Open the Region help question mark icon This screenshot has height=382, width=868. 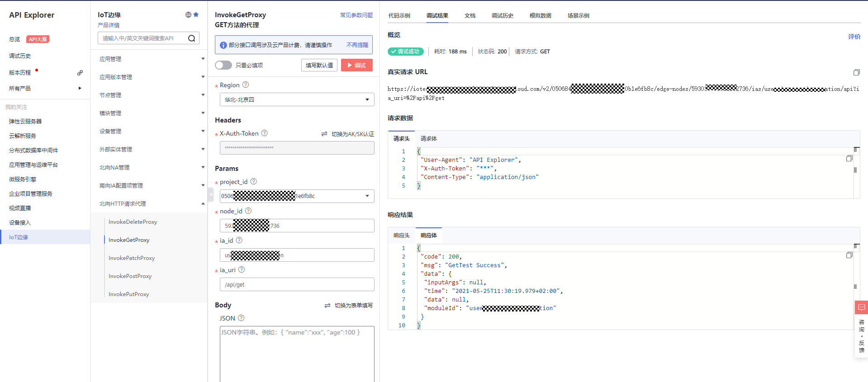tap(246, 85)
